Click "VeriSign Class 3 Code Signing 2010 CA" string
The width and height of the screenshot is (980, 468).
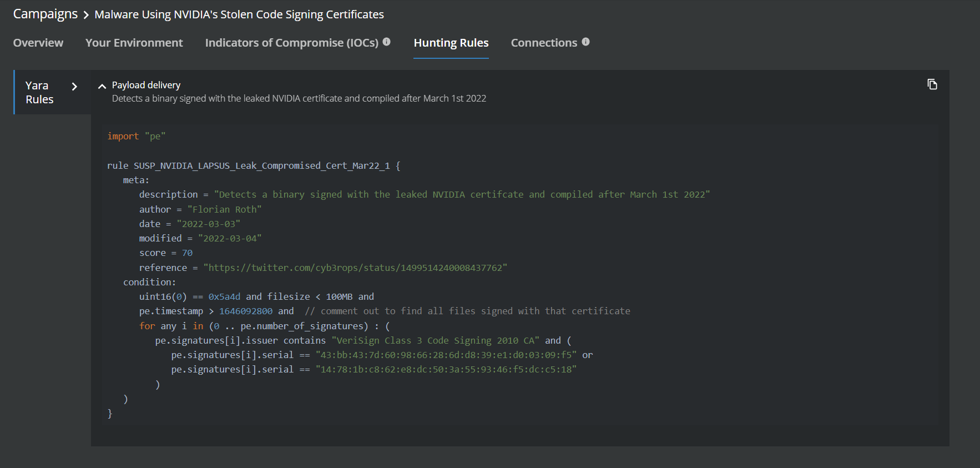click(x=435, y=340)
